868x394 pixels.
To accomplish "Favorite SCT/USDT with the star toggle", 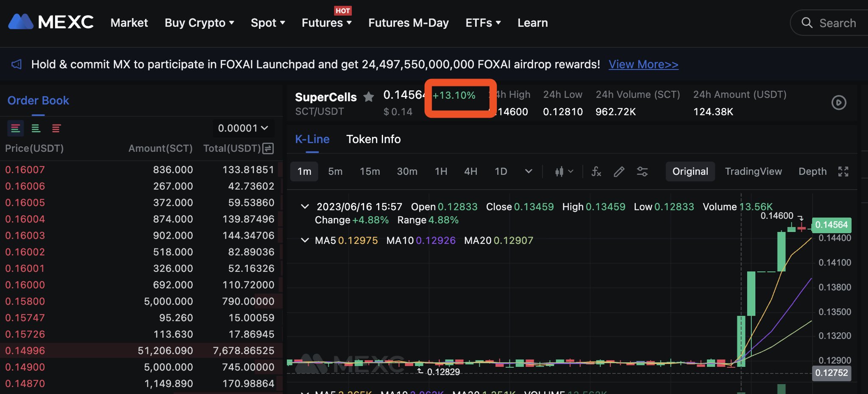I will click(x=369, y=97).
